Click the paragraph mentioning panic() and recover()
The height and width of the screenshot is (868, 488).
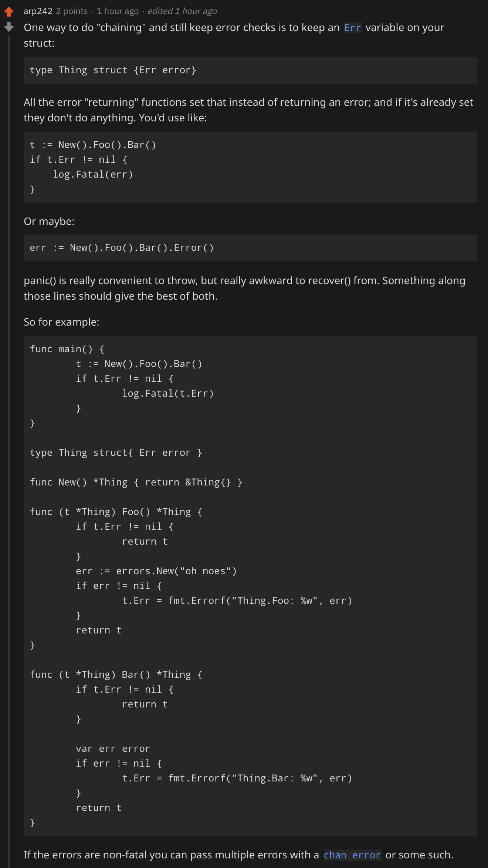[244, 288]
